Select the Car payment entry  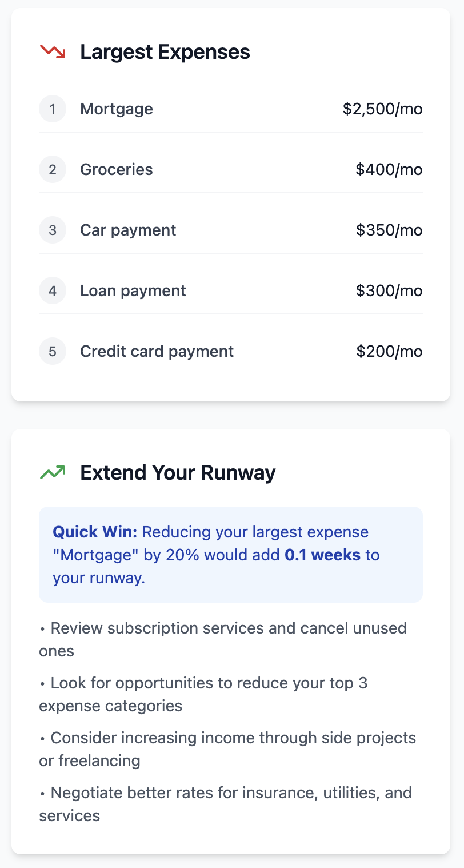click(x=231, y=230)
